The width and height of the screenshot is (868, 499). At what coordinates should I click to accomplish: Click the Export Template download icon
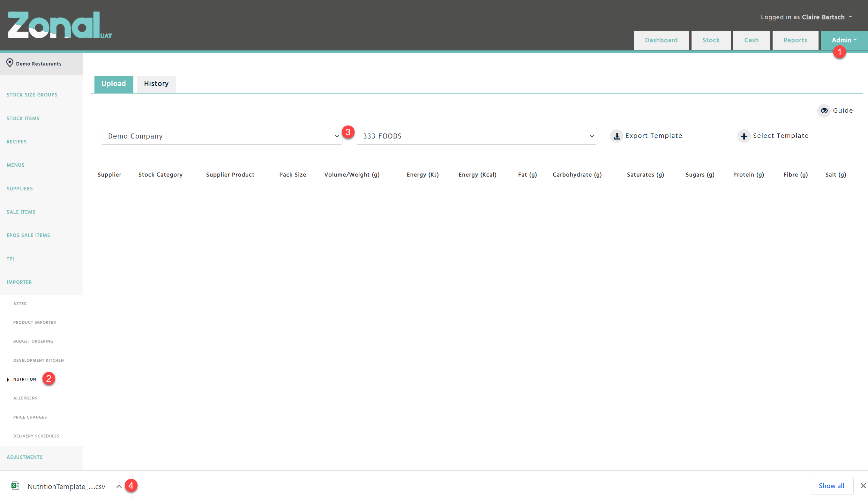617,136
